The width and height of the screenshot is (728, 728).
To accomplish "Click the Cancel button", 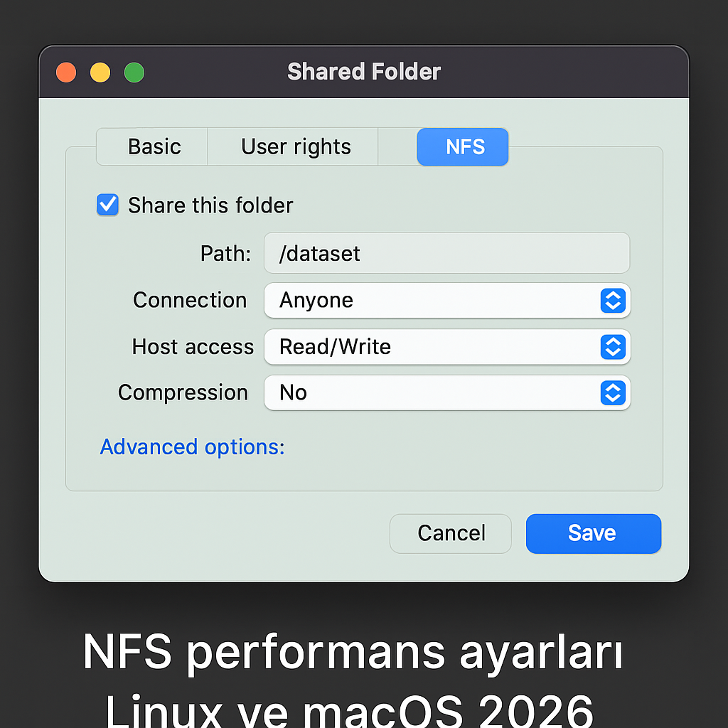I will pos(450,533).
